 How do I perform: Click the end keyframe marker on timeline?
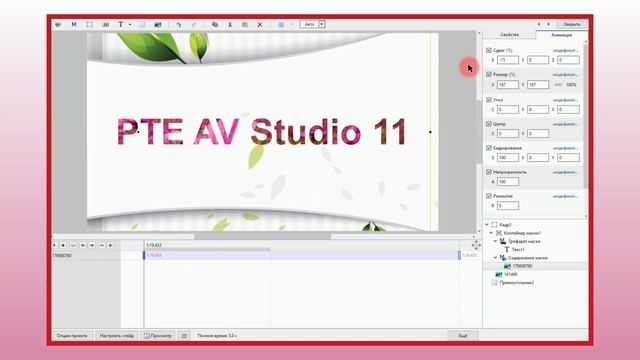459,255
